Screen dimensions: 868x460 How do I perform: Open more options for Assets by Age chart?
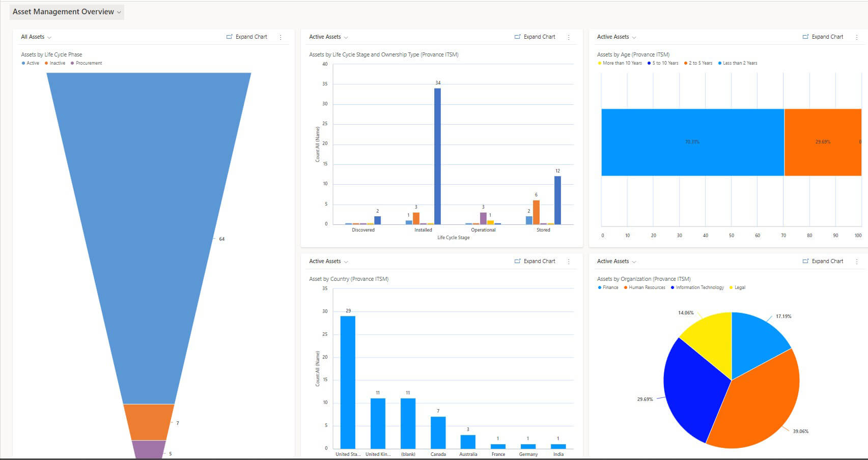pyautogui.click(x=857, y=37)
